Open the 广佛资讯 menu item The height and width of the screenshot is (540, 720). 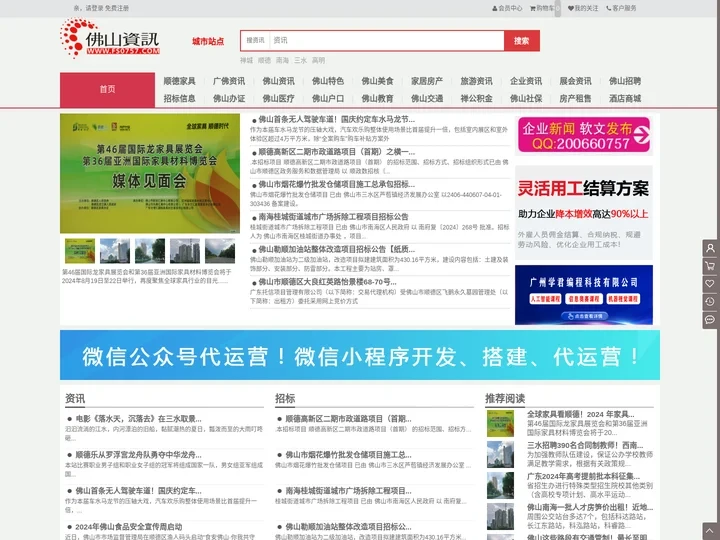click(x=229, y=81)
